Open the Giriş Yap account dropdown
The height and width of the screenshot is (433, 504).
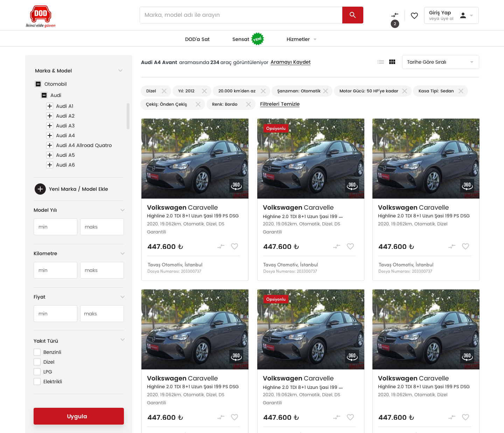tap(451, 15)
